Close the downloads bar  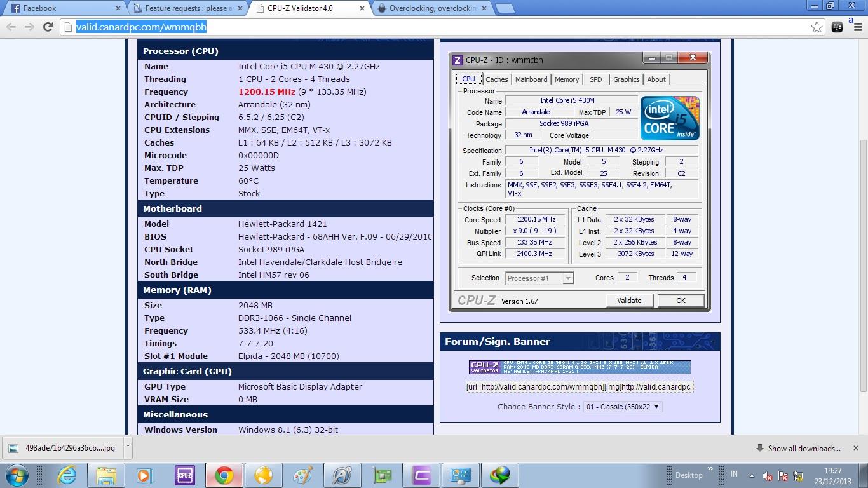855,448
